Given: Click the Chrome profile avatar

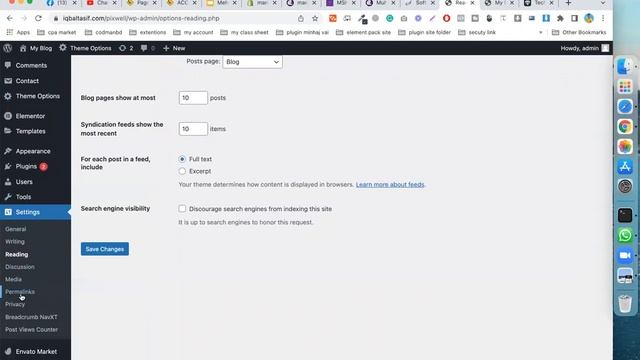Looking at the screenshot, I should [x=589, y=18].
